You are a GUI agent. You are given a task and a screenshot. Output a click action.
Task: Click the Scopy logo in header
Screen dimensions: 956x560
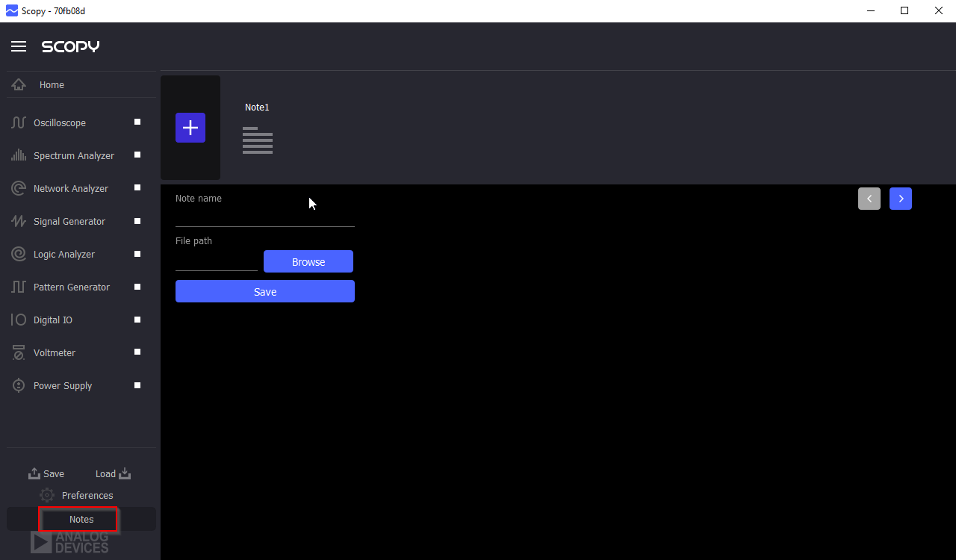click(x=70, y=46)
